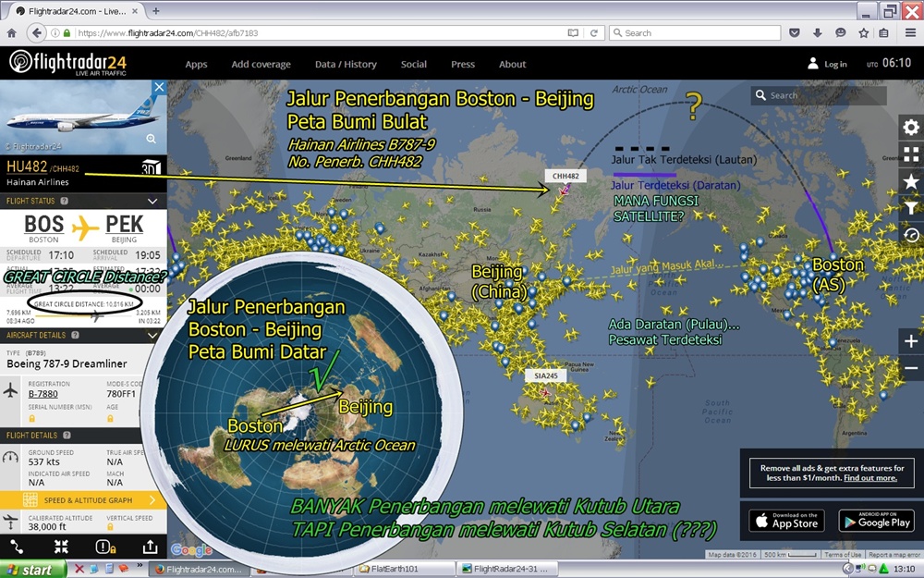Open the flight filter funnel icon

pos(911,207)
